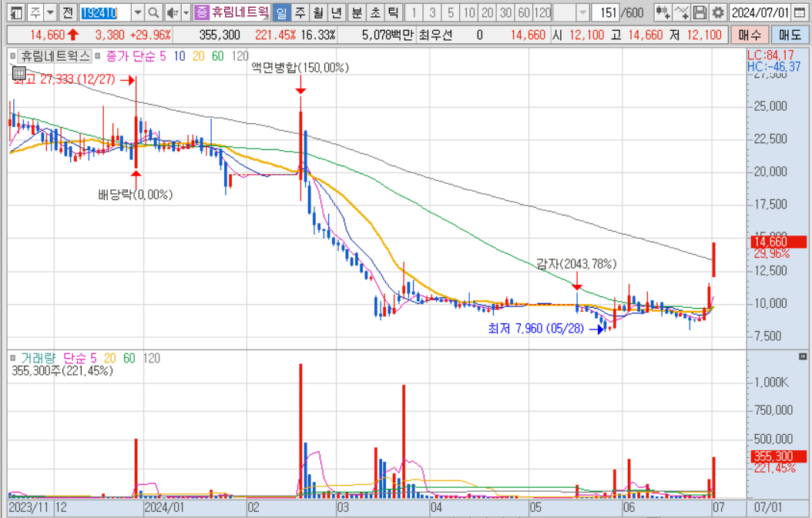The image size is (812, 518).
Task: Open the market type dropdown next to 주
Action: pyautogui.click(x=50, y=12)
